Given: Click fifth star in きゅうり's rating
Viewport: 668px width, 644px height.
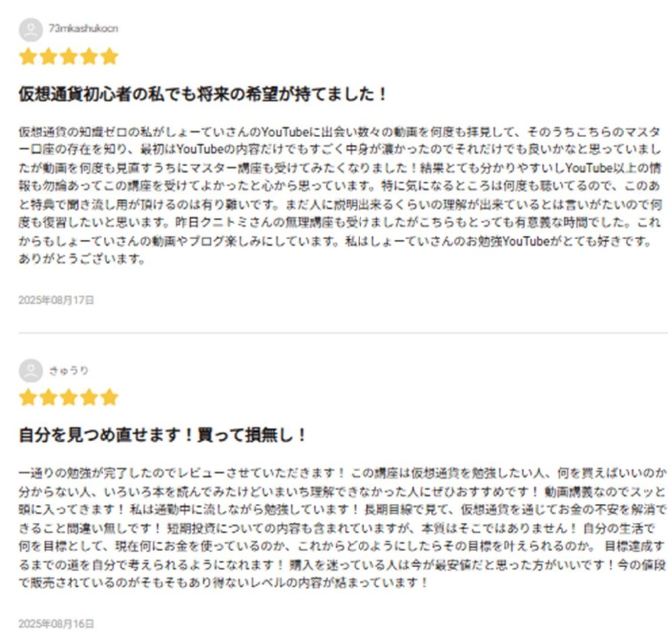Looking at the screenshot, I should point(109,397).
